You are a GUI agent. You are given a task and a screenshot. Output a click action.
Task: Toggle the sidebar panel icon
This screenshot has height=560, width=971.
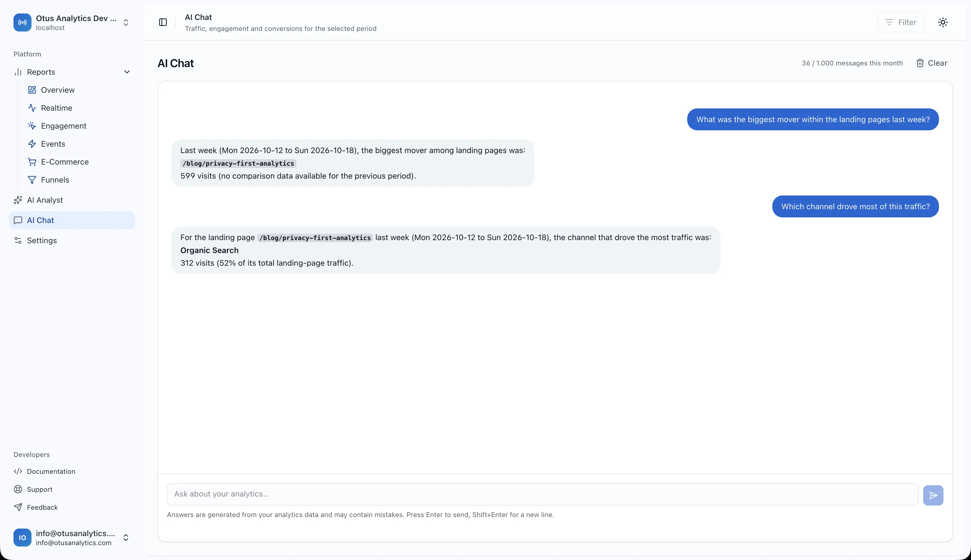(163, 22)
